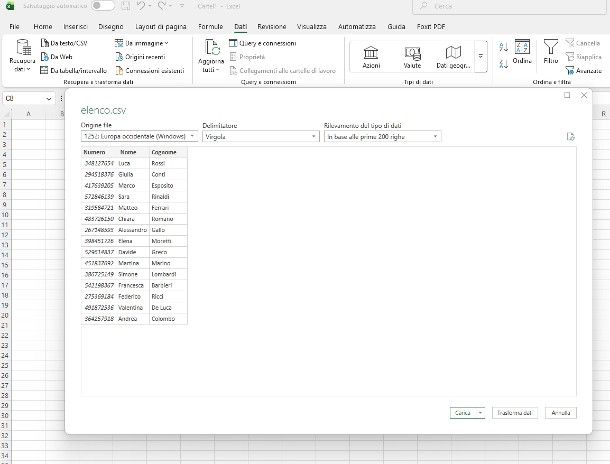This screenshot has width=610, height=464.
Task: Switch to the Layout di pagina tab
Action: coord(161,26)
